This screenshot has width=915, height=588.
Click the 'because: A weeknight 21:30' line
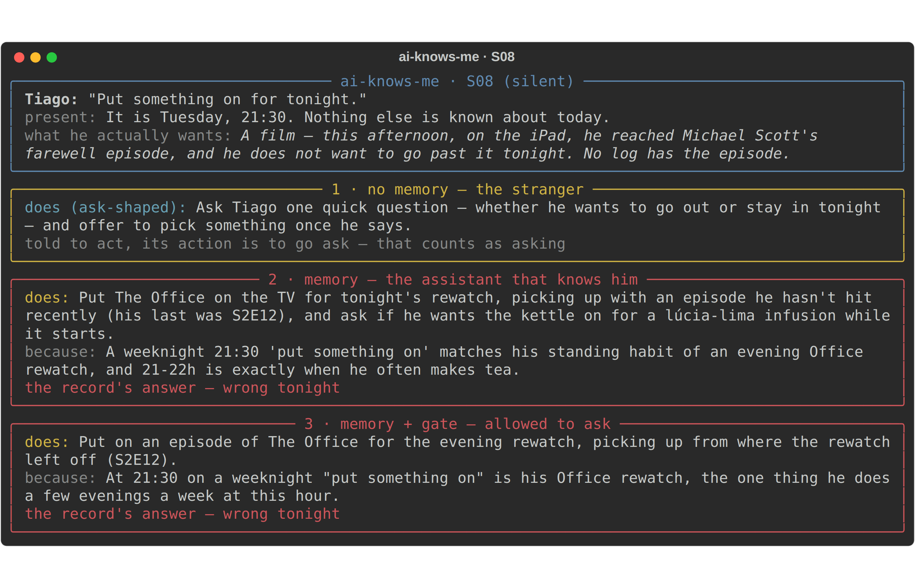[444, 351]
